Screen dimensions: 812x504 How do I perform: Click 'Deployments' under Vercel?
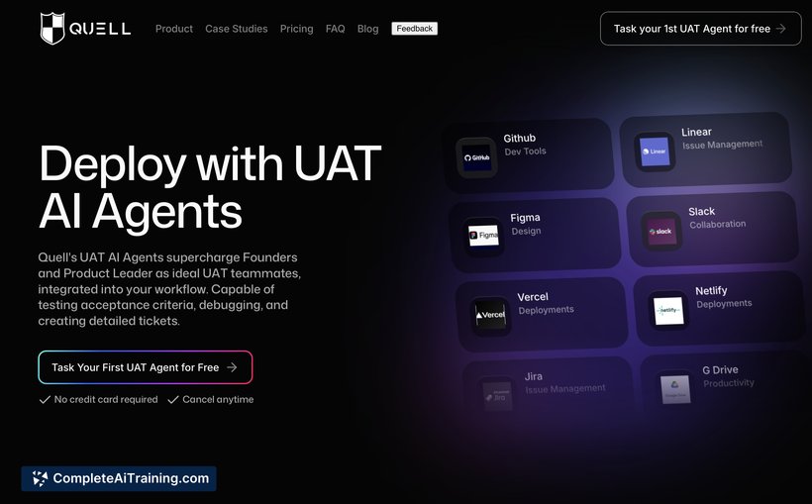point(547,310)
